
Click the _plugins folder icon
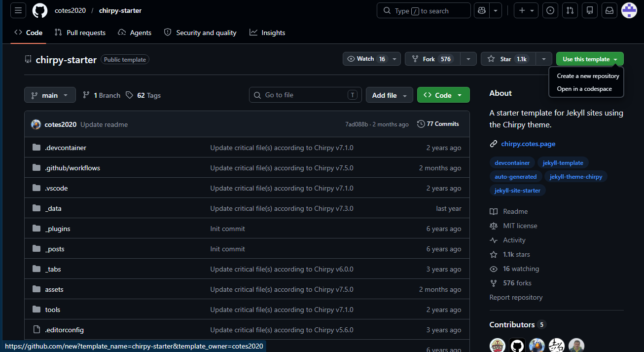pyautogui.click(x=36, y=229)
